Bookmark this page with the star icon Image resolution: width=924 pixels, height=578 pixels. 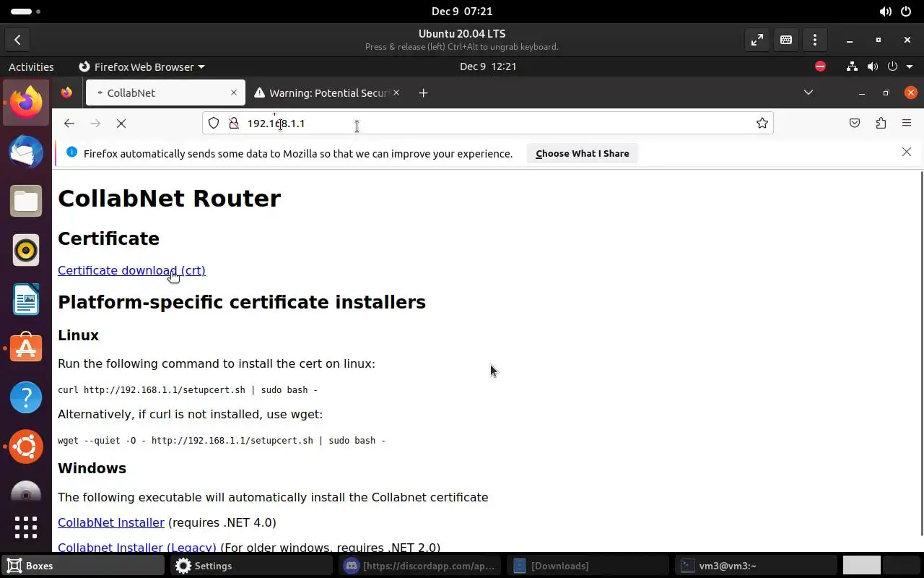coord(762,124)
